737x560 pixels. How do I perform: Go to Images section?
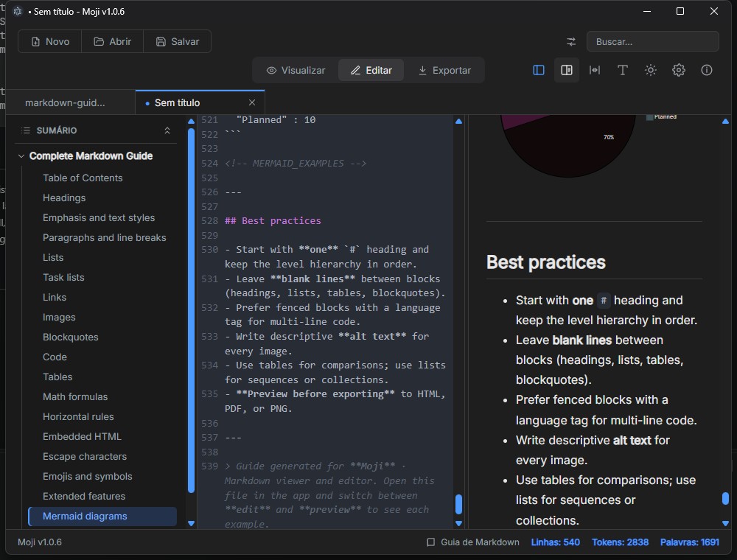coord(59,317)
